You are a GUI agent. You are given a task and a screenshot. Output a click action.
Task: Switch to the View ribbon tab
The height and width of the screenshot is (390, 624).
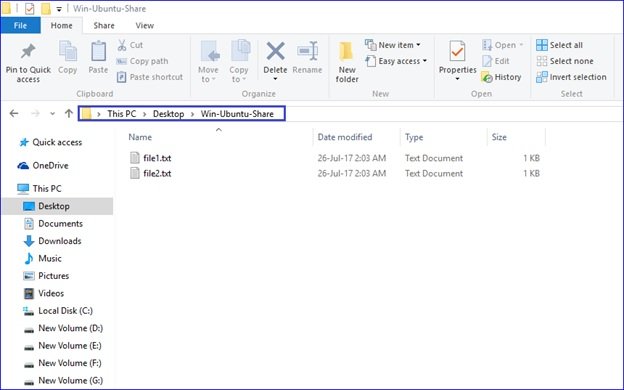tap(145, 25)
